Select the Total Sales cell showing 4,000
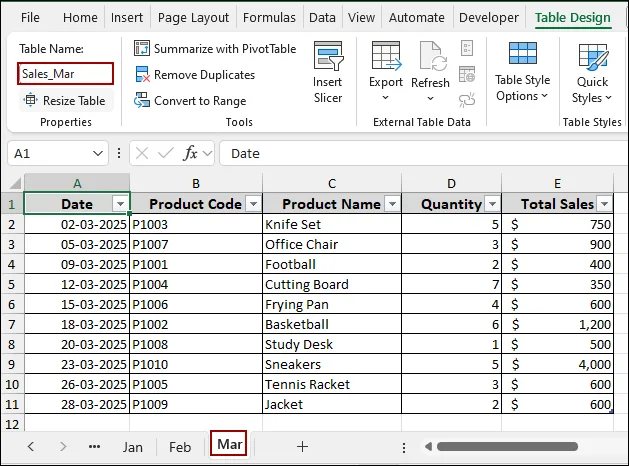 (x=558, y=364)
